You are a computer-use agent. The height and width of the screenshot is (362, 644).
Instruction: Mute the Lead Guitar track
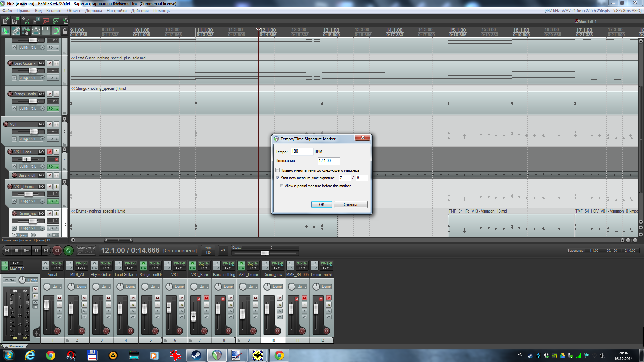click(50, 63)
